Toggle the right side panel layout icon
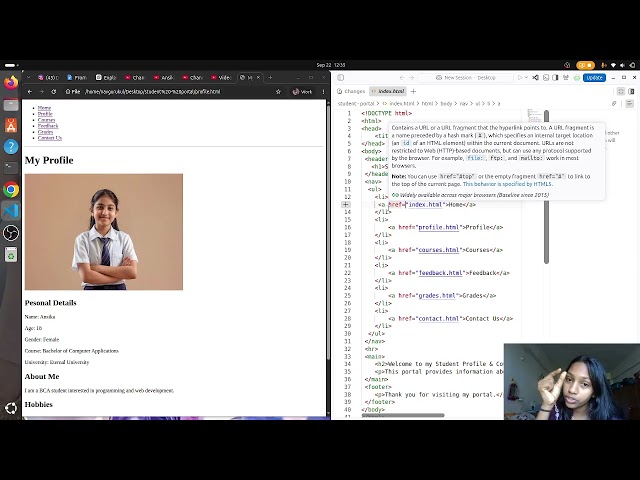Screen dimensions: 640x480 tap(555, 78)
